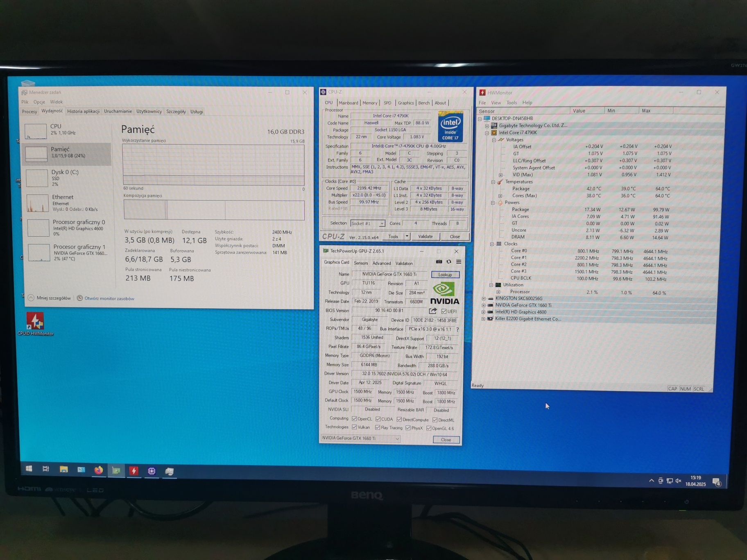This screenshot has width=747, height=560.
Task: Click the Close button in CPU-Z
Action: click(x=455, y=237)
